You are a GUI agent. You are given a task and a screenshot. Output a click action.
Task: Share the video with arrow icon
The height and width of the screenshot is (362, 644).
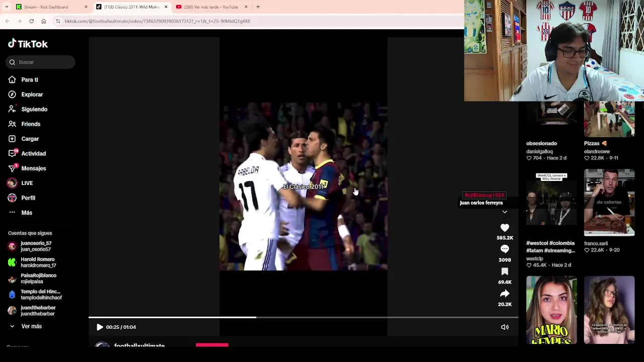pyautogui.click(x=505, y=294)
